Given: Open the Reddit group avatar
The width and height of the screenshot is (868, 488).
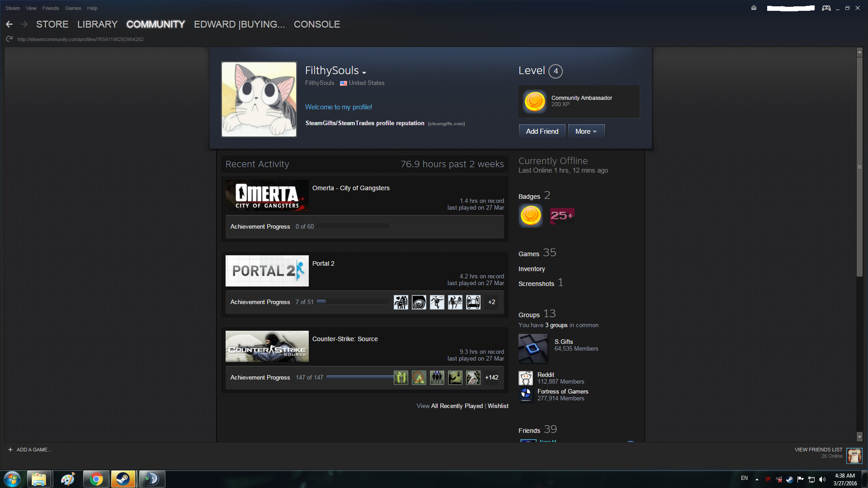Looking at the screenshot, I should pos(526,378).
